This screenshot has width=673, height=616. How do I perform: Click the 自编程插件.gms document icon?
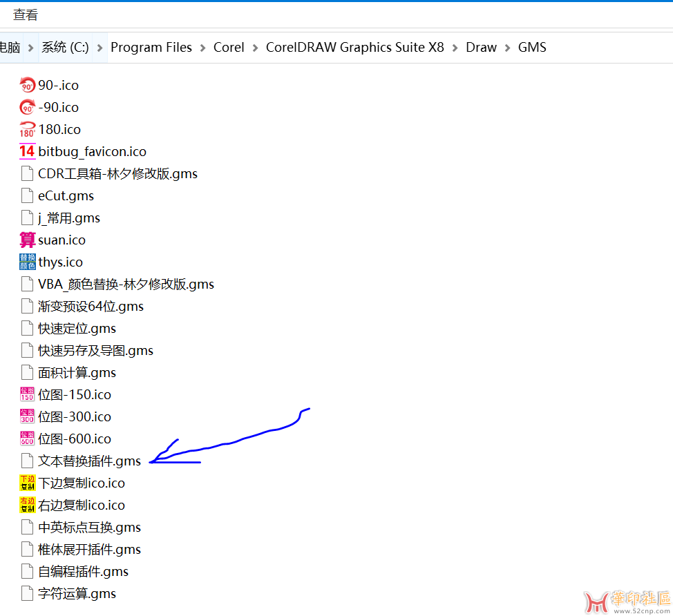click(27, 571)
